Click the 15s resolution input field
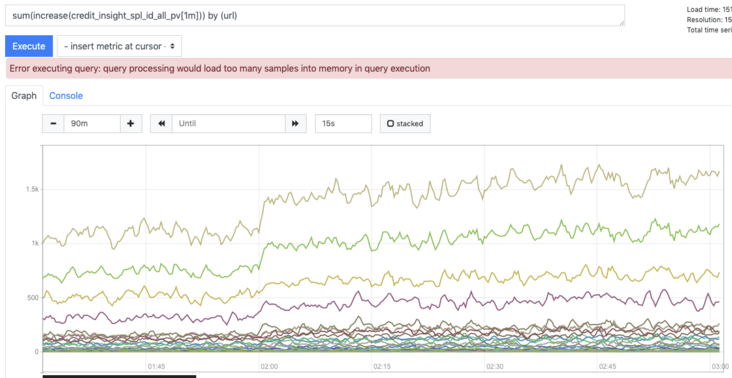732x378 pixels. point(343,124)
